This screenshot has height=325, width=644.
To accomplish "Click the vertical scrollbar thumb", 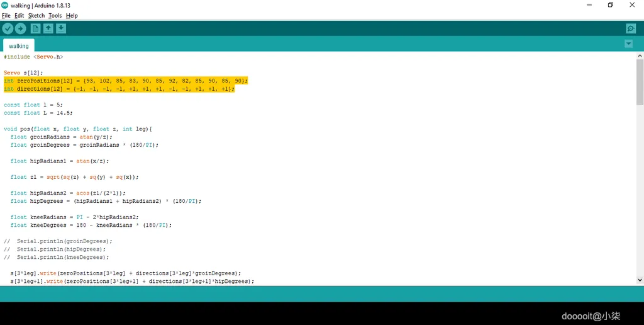I will (x=640, y=82).
